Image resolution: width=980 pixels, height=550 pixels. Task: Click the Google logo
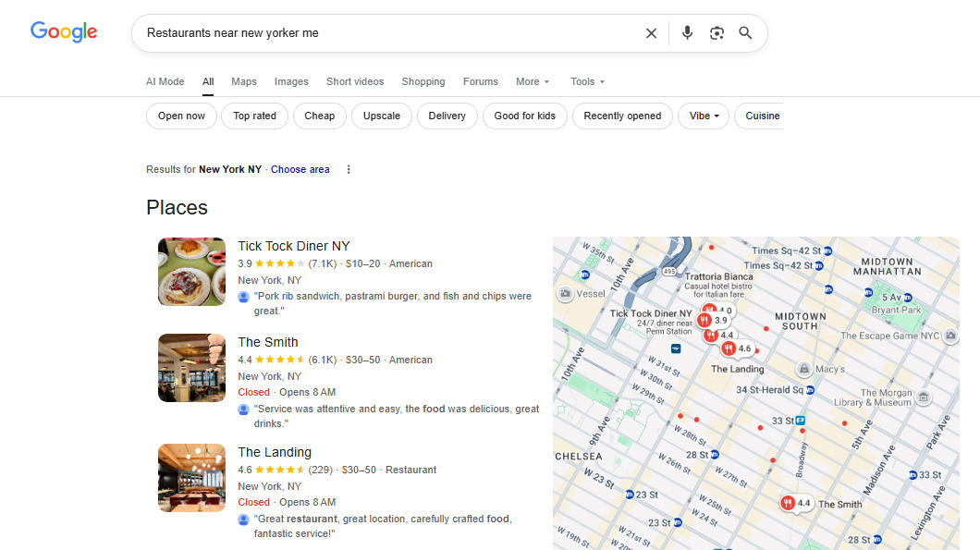click(x=63, y=31)
